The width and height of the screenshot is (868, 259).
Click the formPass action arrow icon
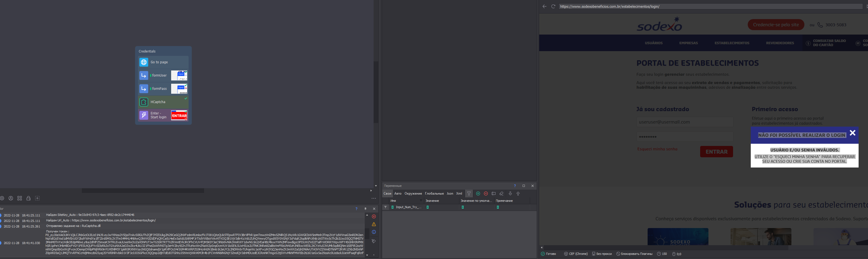click(x=144, y=88)
